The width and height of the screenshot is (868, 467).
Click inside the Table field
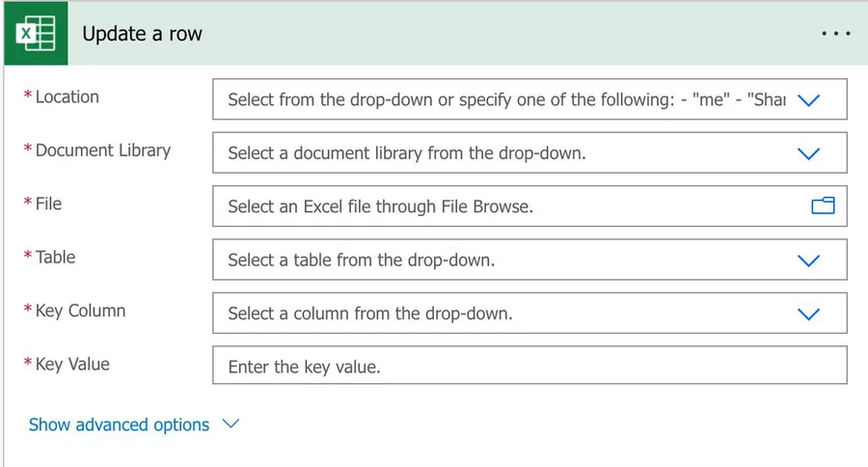[x=502, y=260]
